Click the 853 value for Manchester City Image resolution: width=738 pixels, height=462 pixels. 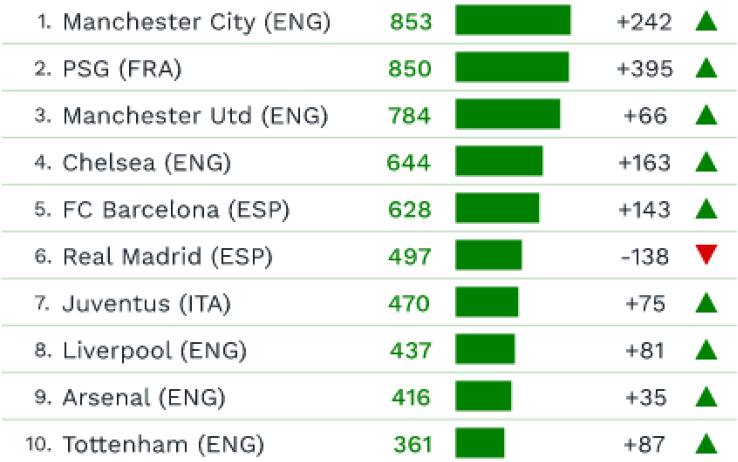(411, 21)
